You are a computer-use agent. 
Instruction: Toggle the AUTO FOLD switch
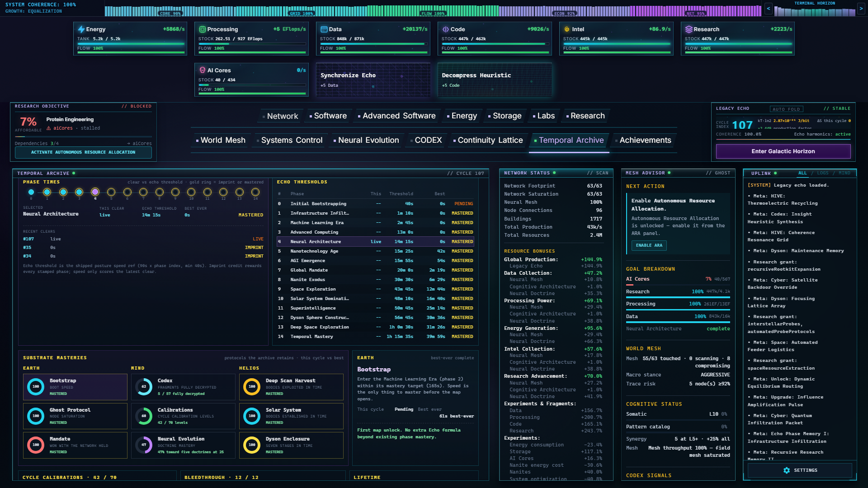click(787, 109)
